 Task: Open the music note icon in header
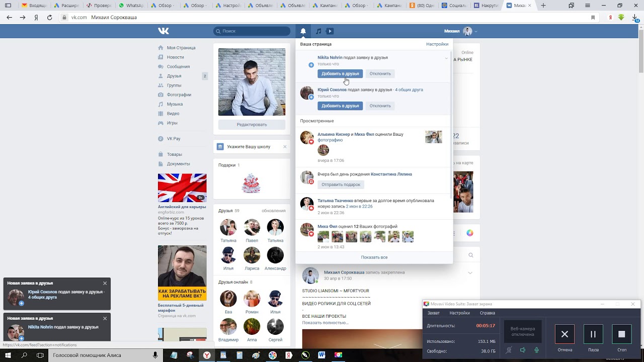[x=318, y=31]
